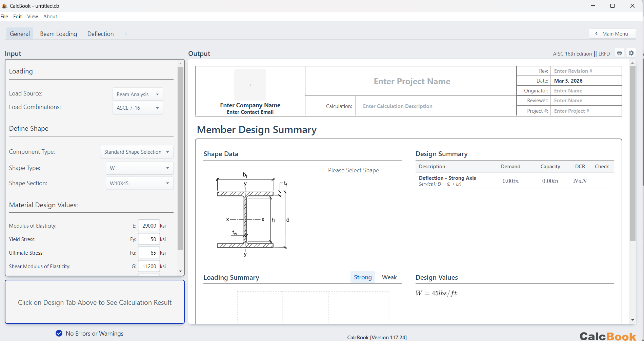Open the Shape Section W10X45 dropdown
The image size is (644, 341).
coord(139,183)
